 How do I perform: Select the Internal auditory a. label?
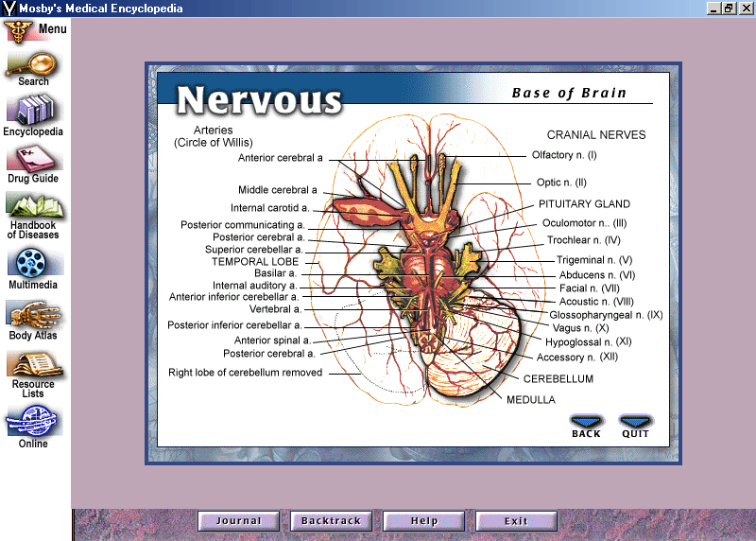(254, 286)
